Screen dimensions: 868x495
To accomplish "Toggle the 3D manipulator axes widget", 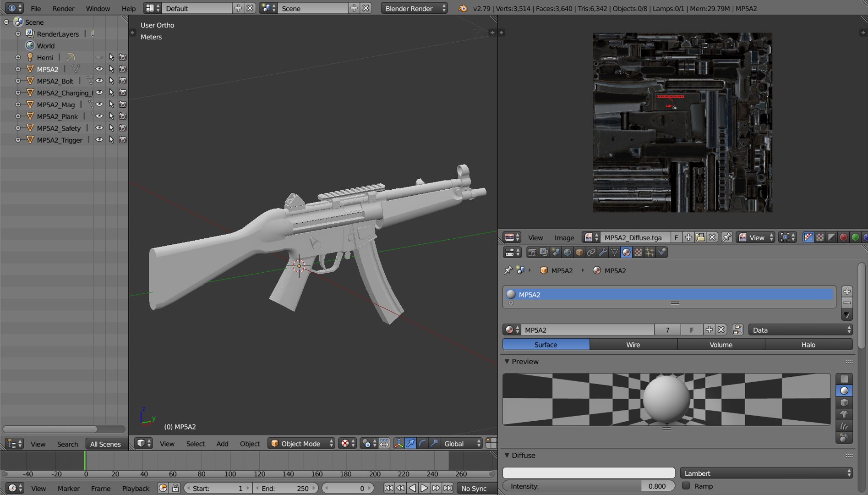I will click(x=399, y=443).
